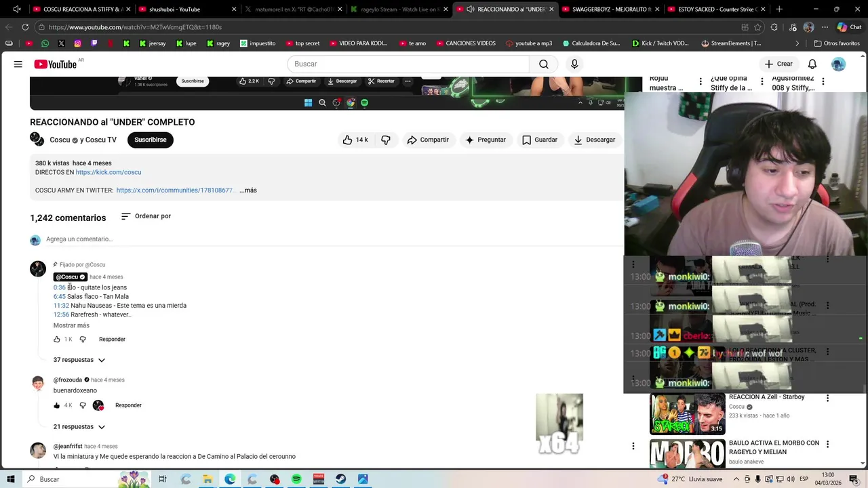Open the Twitch bookmark icon
Image resolution: width=868 pixels, height=488 pixels.
click(x=94, y=43)
